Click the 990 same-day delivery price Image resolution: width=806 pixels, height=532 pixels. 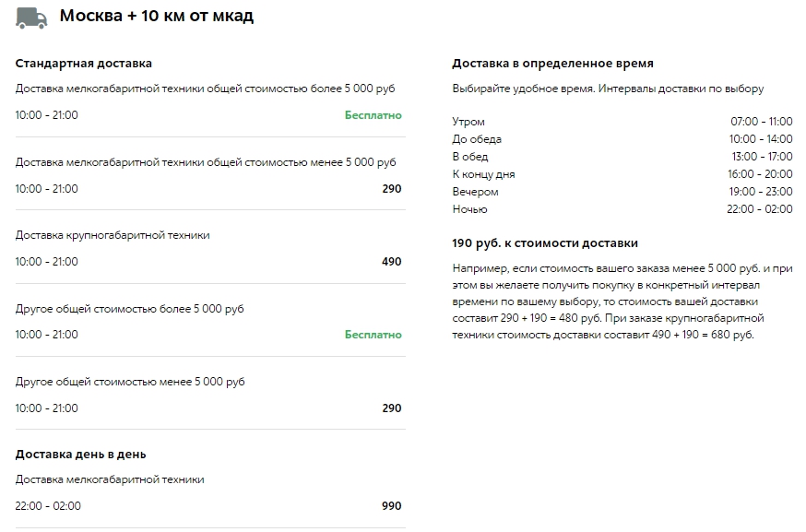(x=391, y=506)
